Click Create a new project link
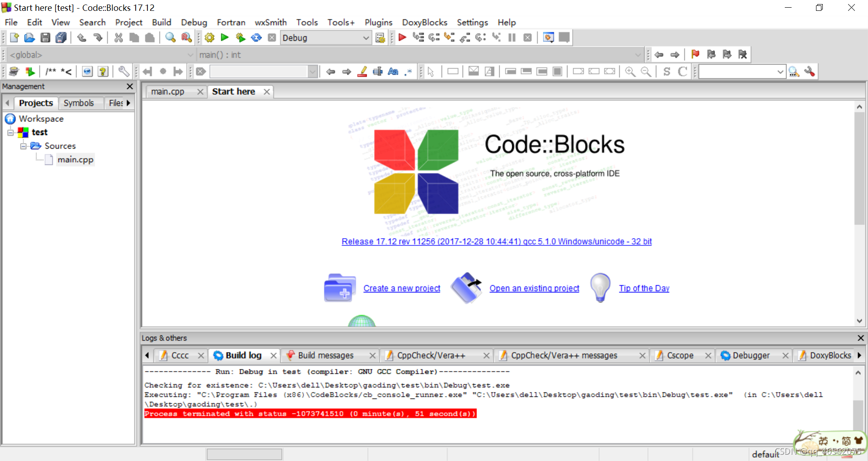This screenshot has width=868, height=461. pyautogui.click(x=402, y=288)
